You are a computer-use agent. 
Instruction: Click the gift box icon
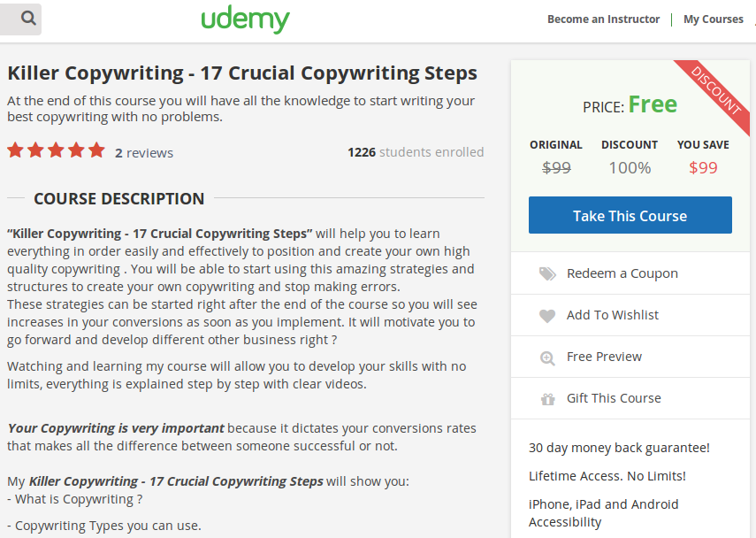pyautogui.click(x=547, y=399)
